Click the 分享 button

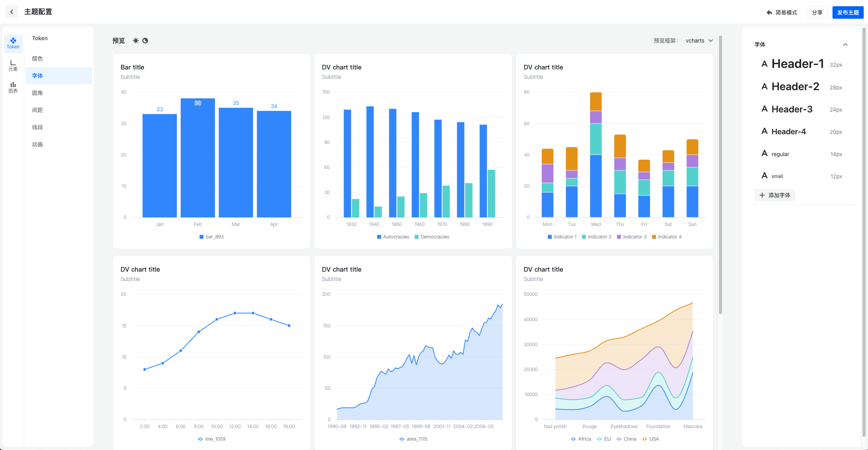(x=817, y=12)
